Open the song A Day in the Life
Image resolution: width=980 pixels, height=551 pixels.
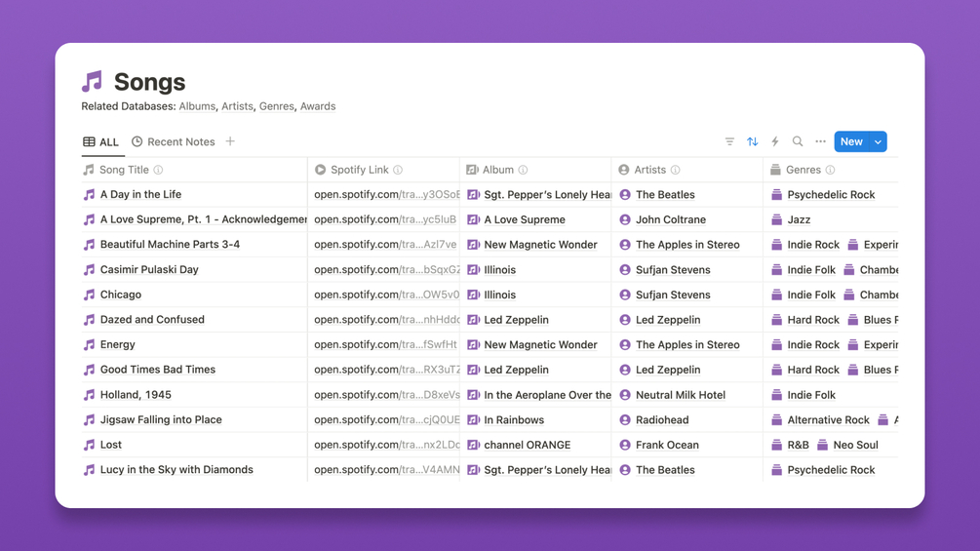tap(140, 194)
